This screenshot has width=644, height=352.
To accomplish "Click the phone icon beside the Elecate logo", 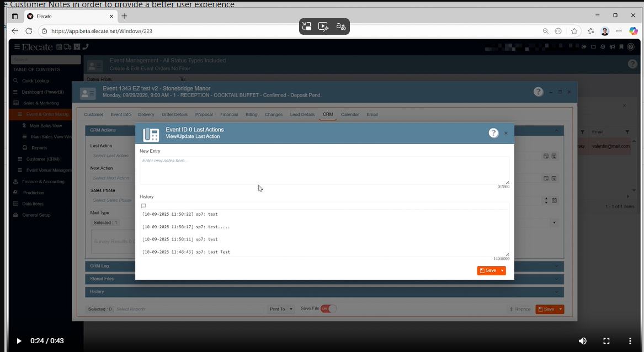I will click(86, 47).
